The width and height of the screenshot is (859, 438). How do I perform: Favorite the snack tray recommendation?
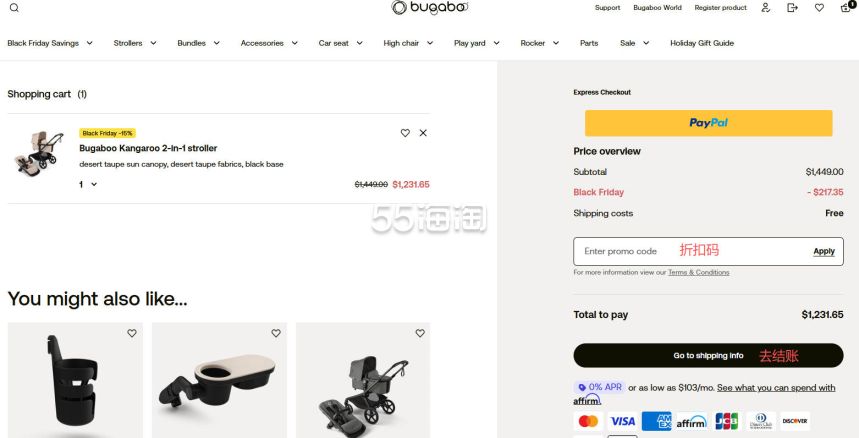click(276, 333)
